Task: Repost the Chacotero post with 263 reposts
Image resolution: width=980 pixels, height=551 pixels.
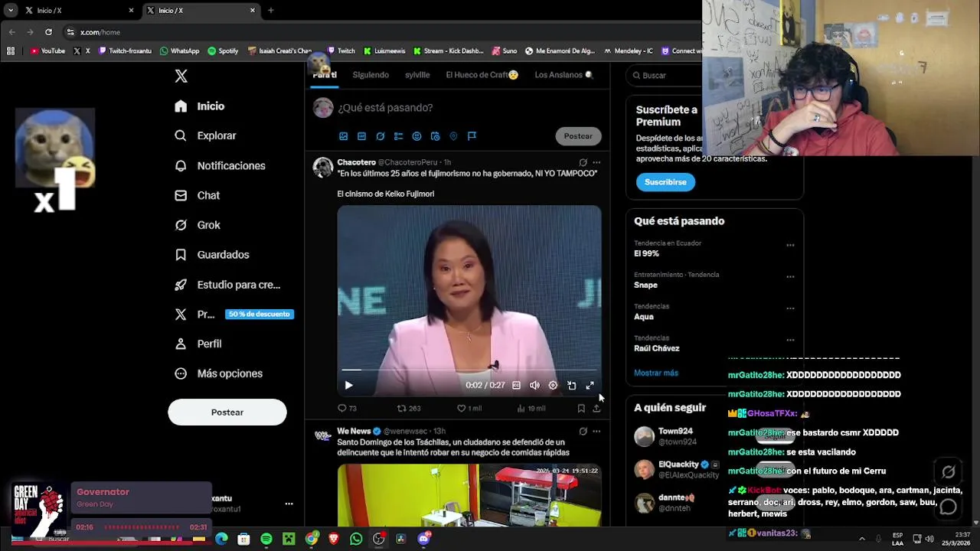Action: (409, 409)
